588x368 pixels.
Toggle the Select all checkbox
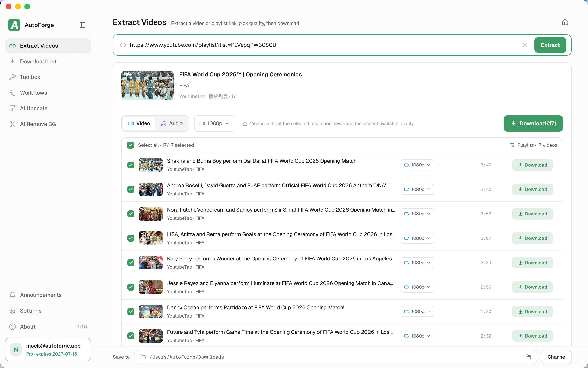tap(130, 145)
